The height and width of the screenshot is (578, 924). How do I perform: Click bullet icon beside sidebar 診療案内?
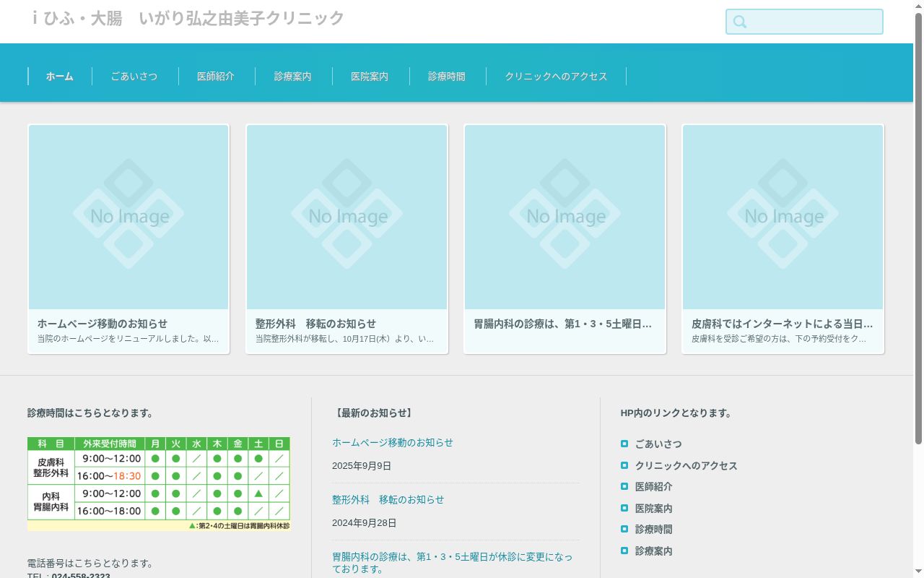[624, 551]
